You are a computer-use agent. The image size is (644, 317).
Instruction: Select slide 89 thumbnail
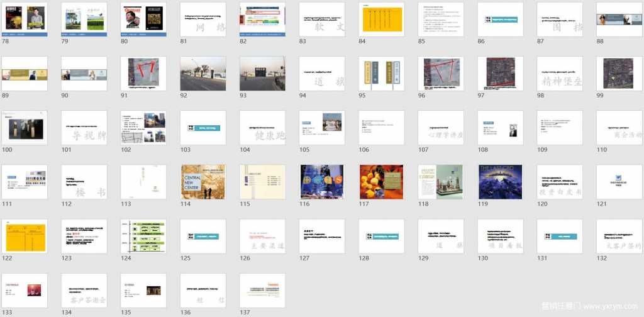click(x=25, y=74)
